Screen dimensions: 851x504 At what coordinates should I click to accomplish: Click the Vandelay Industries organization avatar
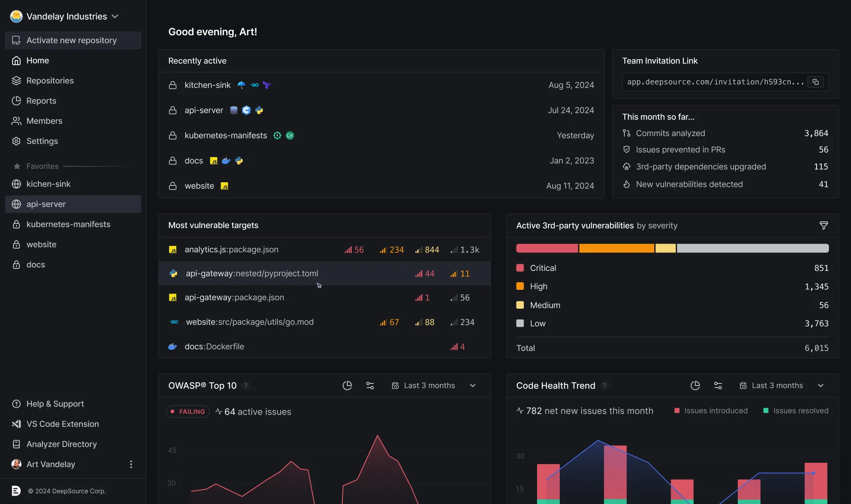click(16, 16)
